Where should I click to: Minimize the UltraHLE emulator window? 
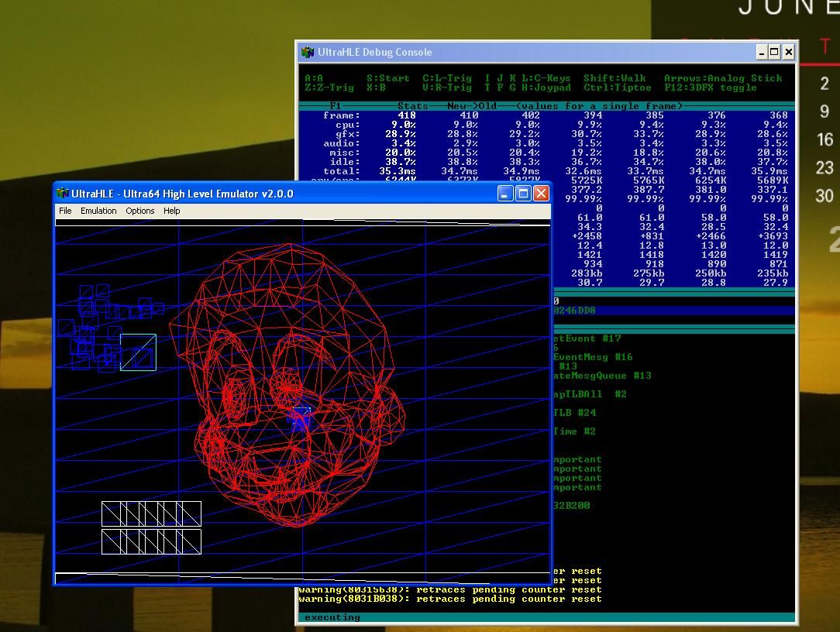pyautogui.click(x=505, y=194)
